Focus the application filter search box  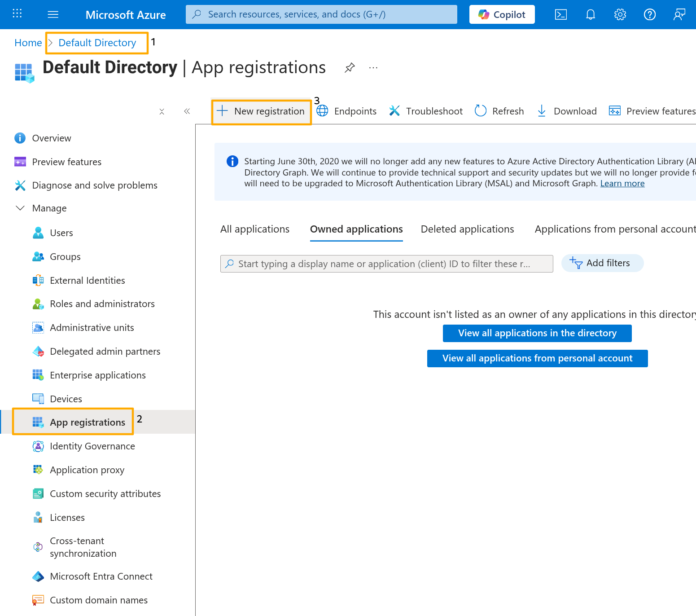[386, 264]
